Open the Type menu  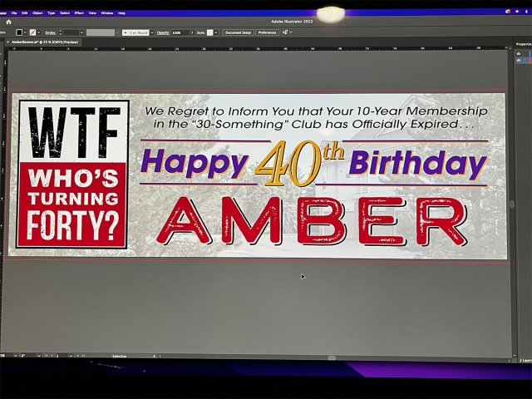[x=52, y=13]
